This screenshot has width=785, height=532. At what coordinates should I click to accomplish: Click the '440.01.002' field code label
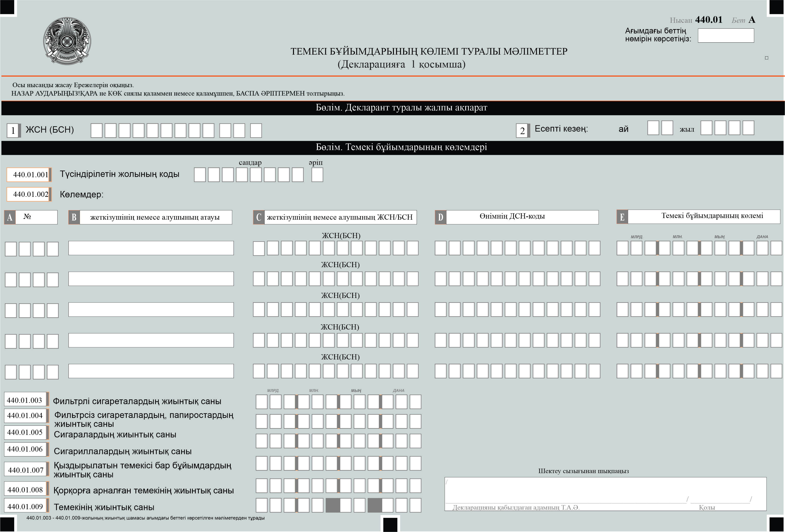coord(29,194)
